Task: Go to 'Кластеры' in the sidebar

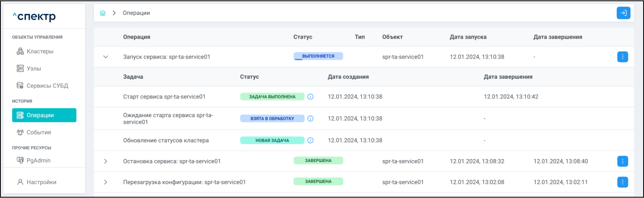Action: tap(40, 52)
